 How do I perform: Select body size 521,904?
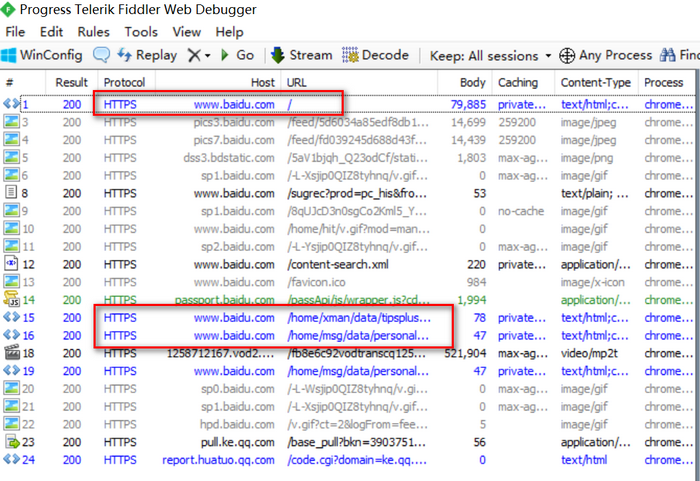pos(465,353)
